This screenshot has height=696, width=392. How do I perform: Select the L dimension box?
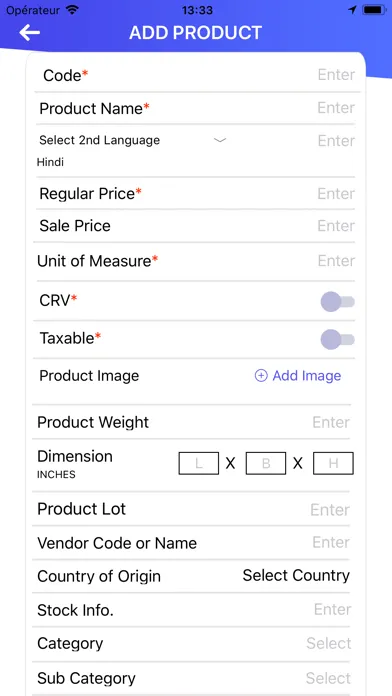click(x=198, y=463)
